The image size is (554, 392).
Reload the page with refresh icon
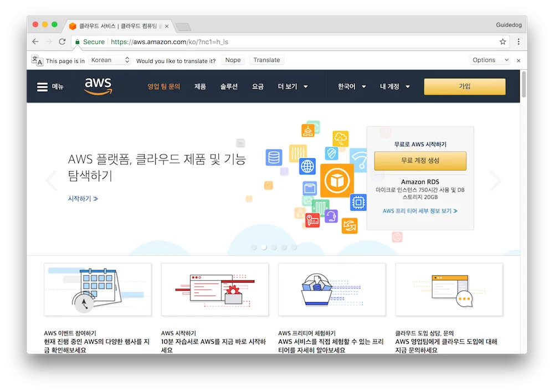[x=62, y=42]
